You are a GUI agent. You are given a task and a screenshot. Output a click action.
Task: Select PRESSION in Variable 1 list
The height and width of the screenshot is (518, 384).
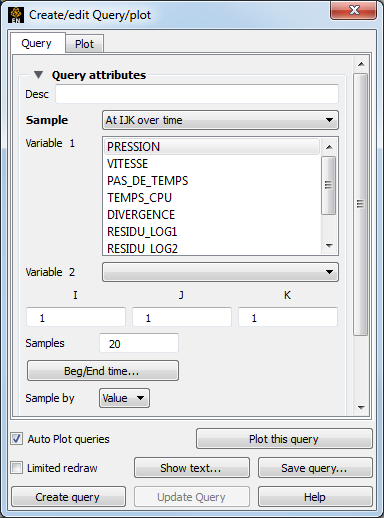[x=212, y=147]
